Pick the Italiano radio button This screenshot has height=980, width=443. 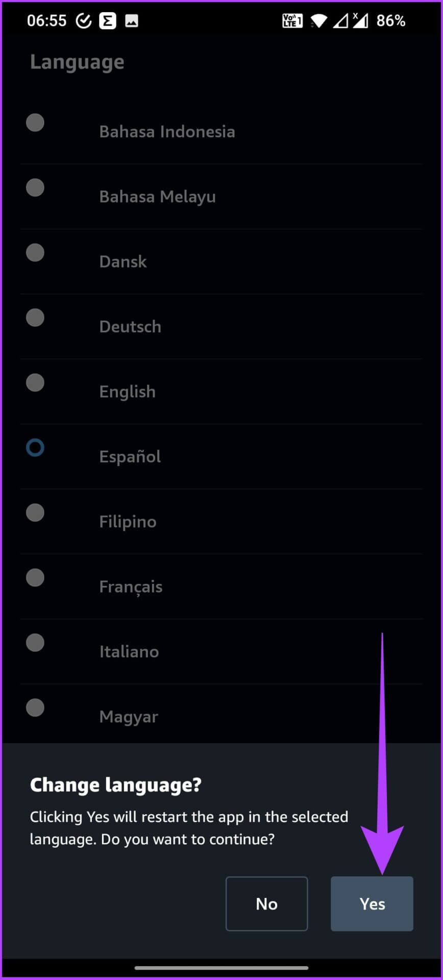pos(35,643)
